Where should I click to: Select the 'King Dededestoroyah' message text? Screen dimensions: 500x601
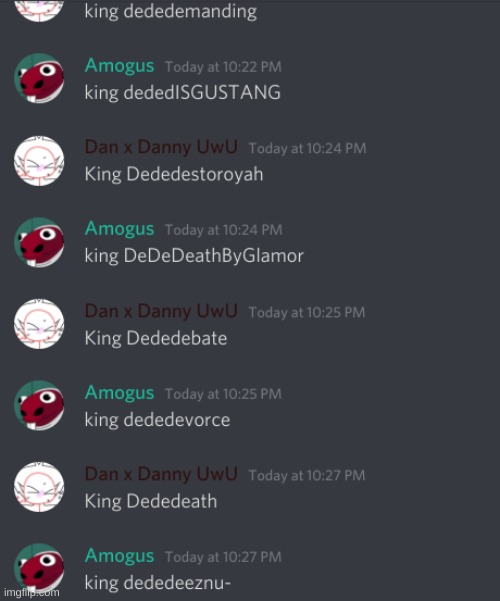click(x=174, y=174)
